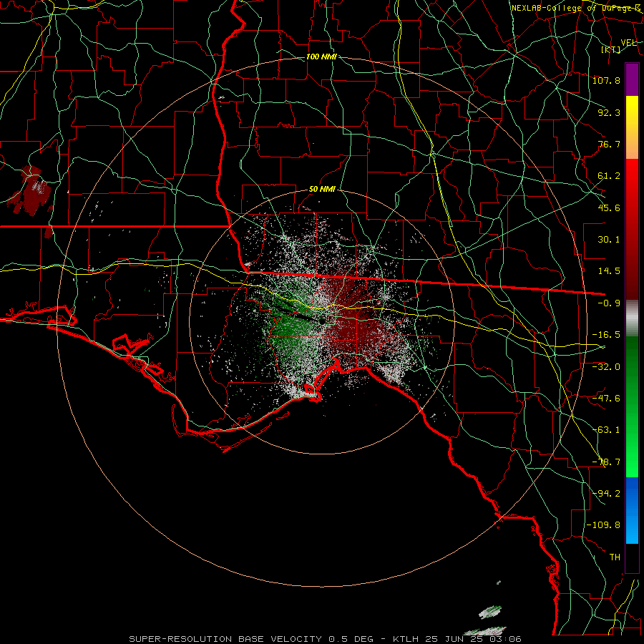Click the 100 NMI range ring label
Screen dimensions: 644x644
click(321, 57)
